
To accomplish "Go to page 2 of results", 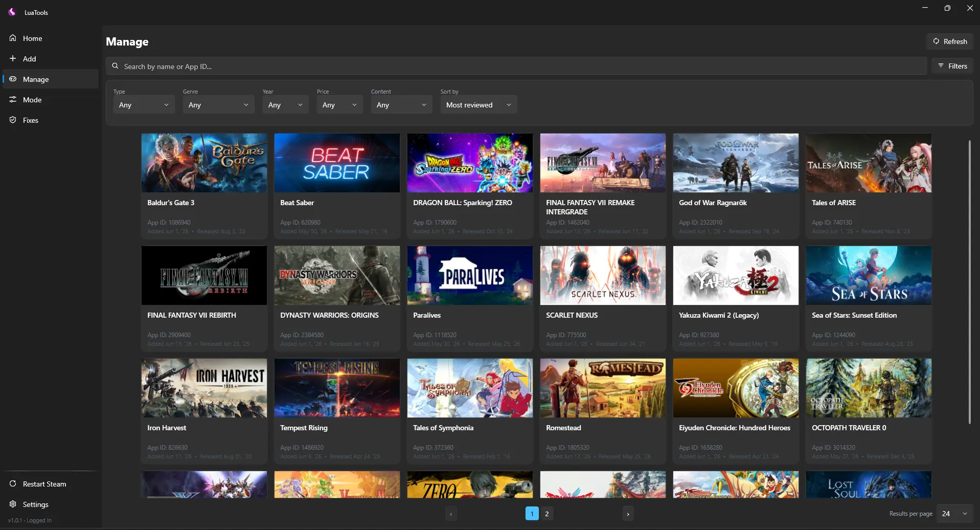I will pos(547,514).
